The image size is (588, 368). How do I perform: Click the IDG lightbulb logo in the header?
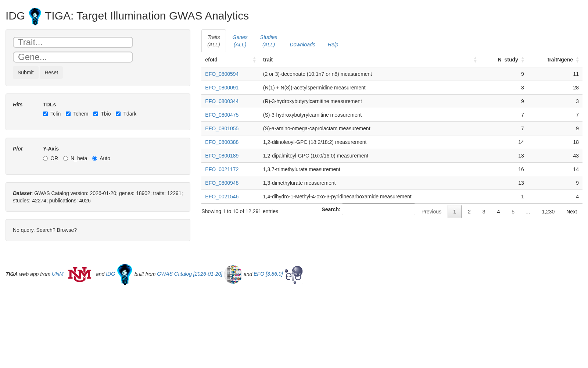(35, 17)
